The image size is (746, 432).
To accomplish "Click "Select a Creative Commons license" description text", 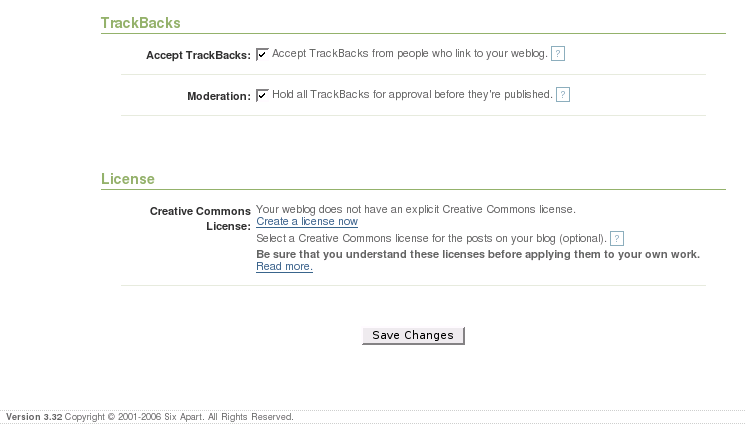I will pyautogui.click(x=432, y=238).
